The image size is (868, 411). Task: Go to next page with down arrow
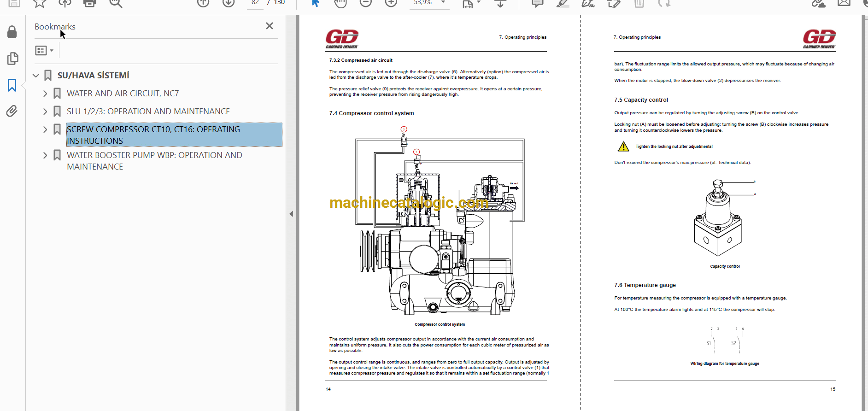(x=228, y=3)
